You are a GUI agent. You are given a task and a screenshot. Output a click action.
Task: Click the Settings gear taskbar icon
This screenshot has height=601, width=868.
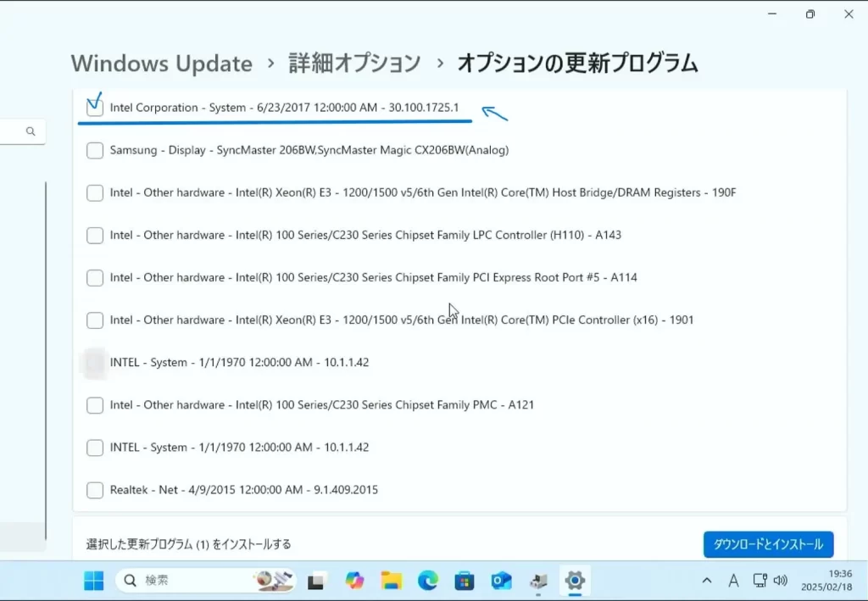[575, 581]
